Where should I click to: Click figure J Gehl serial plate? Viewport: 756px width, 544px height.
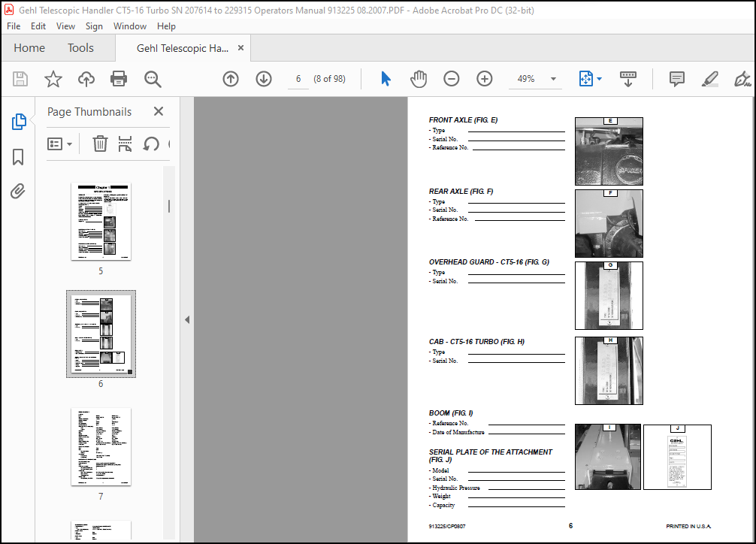677,457
